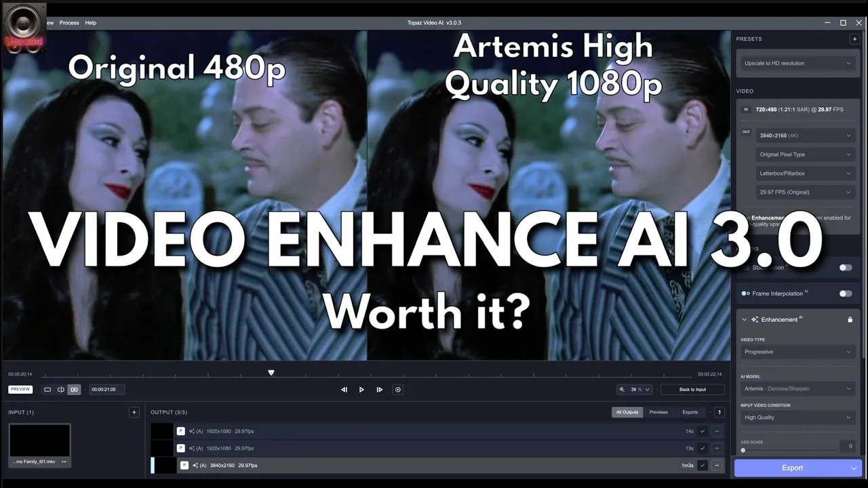The image size is (868, 488).
Task: Open the Process menu
Action: tap(69, 22)
